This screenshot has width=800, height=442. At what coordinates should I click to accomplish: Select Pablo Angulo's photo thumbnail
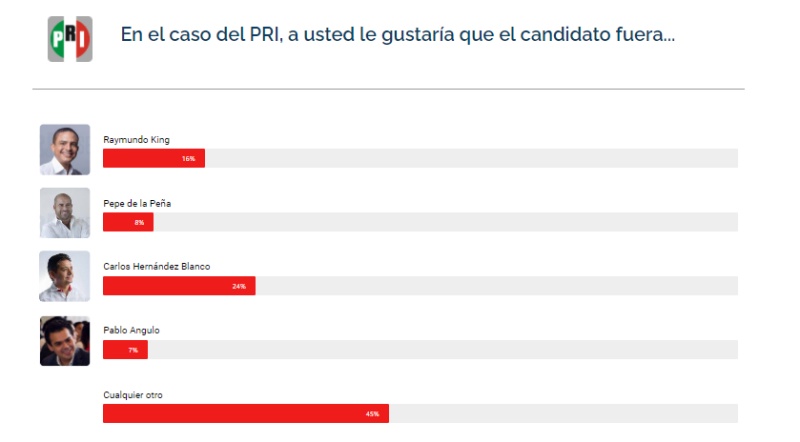click(65, 341)
